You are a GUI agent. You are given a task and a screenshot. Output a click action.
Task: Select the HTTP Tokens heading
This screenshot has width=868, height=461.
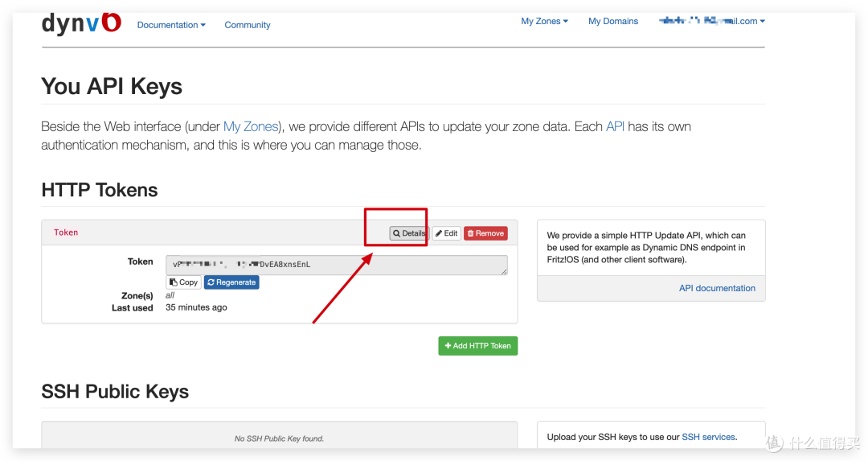(100, 190)
